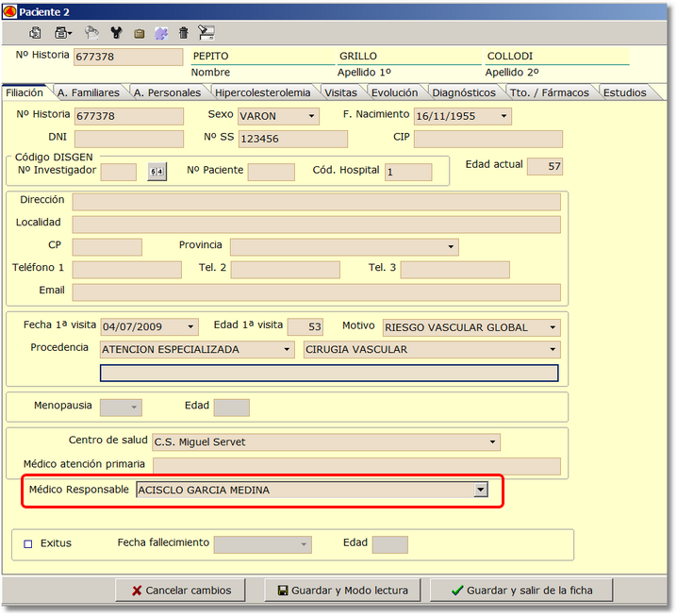
Task: Switch to Tto. / Fármacos tab
Action: (549, 92)
